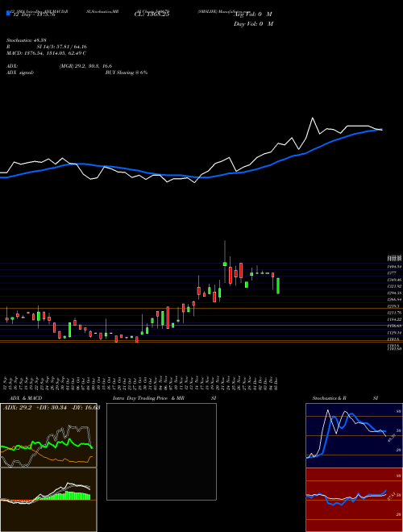Click the CL closing price text
Screen dimensions: 403x532
point(152,15)
